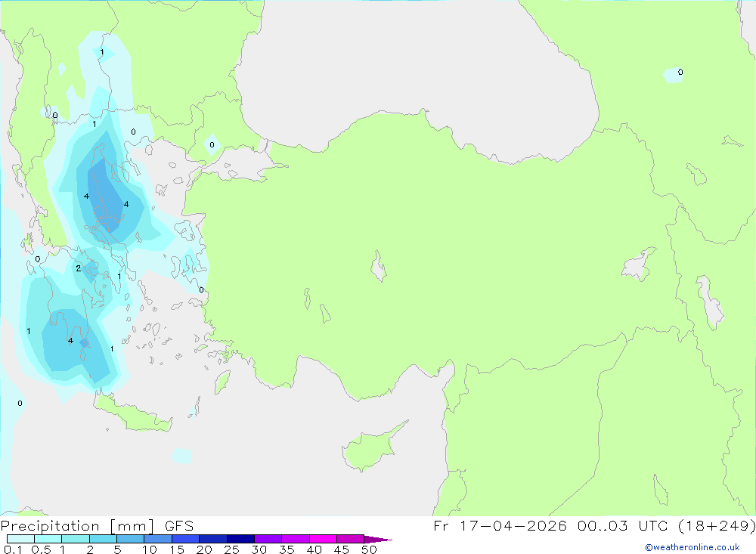756x554 pixels.
Task: Click legend scale label '25'
Action: click(231, 549)
